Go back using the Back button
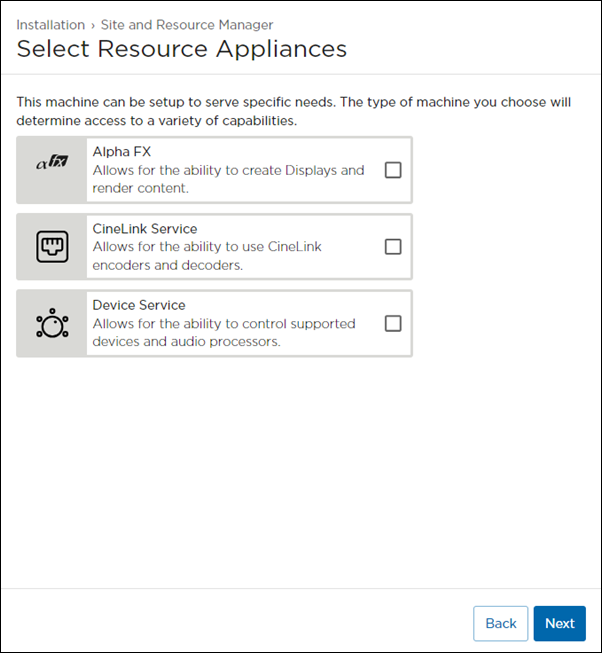This screenshot has width=602, height=653. 500,623
